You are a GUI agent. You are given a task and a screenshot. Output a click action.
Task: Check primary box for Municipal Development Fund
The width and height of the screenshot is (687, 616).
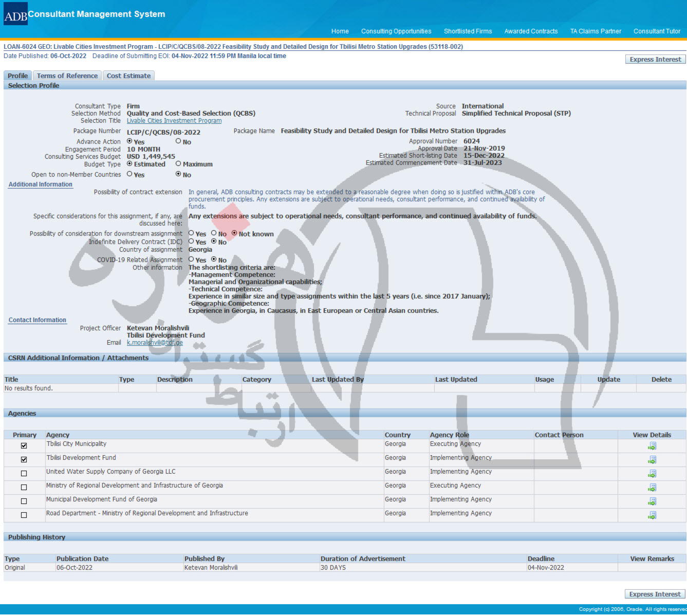coord(24,501)
